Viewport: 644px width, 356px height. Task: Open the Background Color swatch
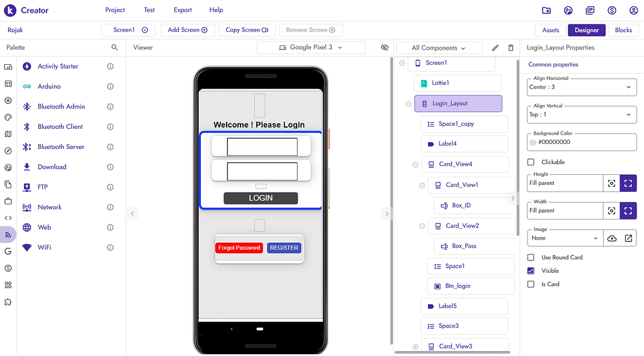(533, 142)
